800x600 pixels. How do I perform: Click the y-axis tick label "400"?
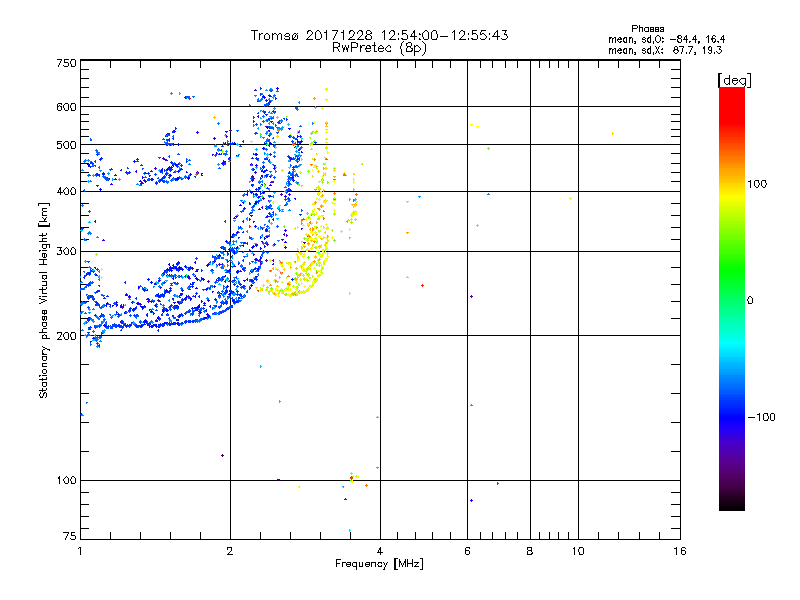(66, 192)
